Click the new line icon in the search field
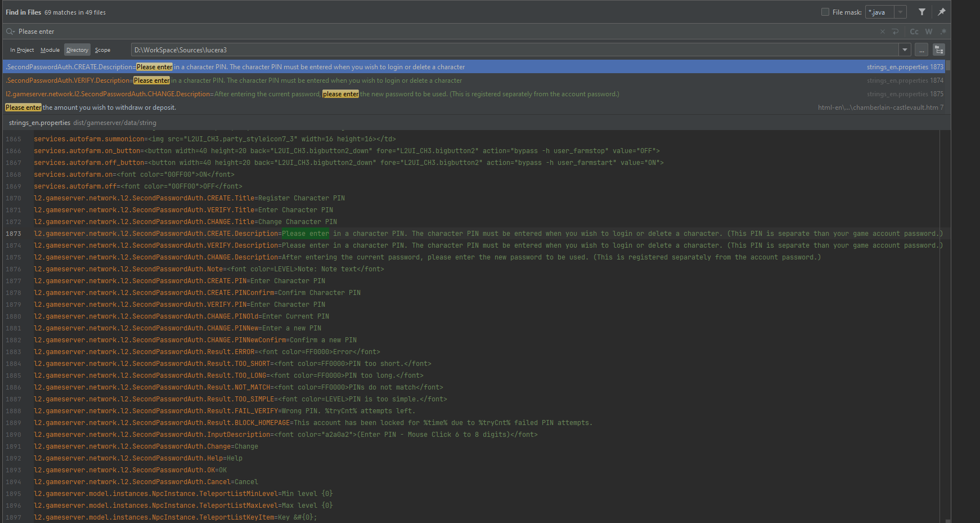This screenshot has height=523, width=980. tap(895, 32)
